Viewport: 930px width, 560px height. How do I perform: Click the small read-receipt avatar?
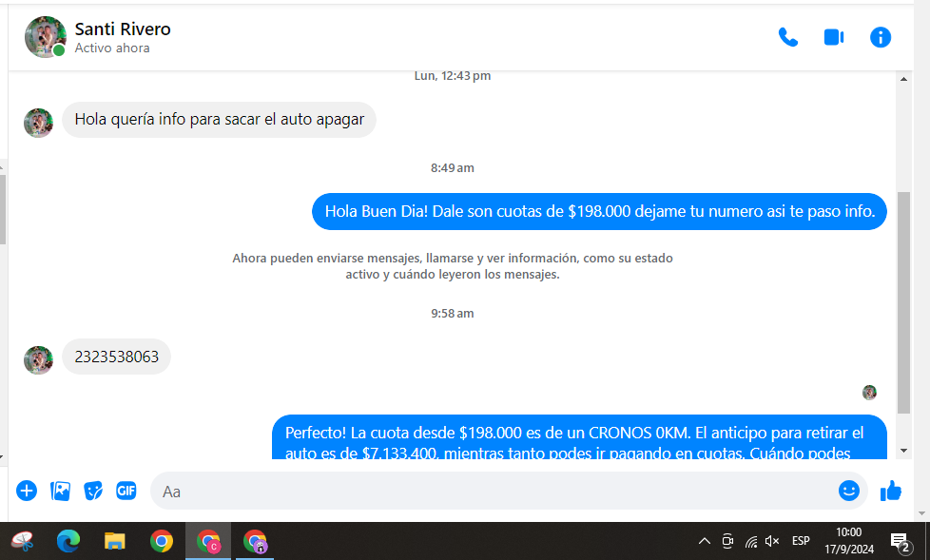click(x=869, y=392)
